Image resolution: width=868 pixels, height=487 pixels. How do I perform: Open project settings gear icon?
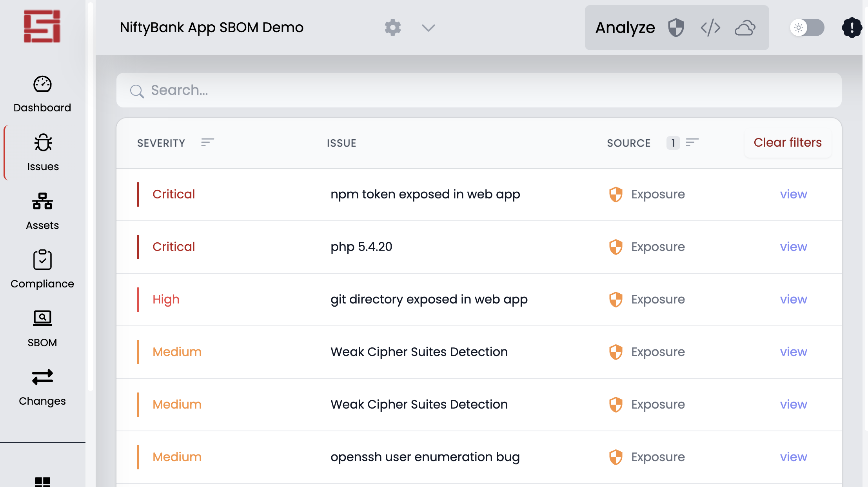point(392,28)
